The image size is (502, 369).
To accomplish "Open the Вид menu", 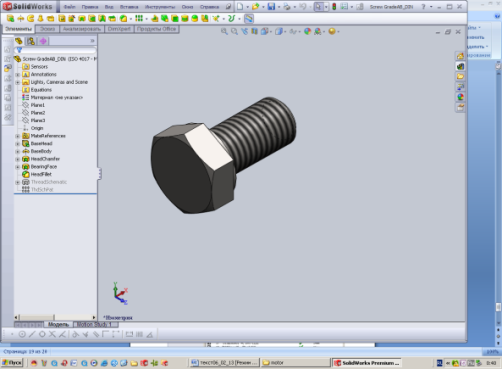I will pos(109,7).
